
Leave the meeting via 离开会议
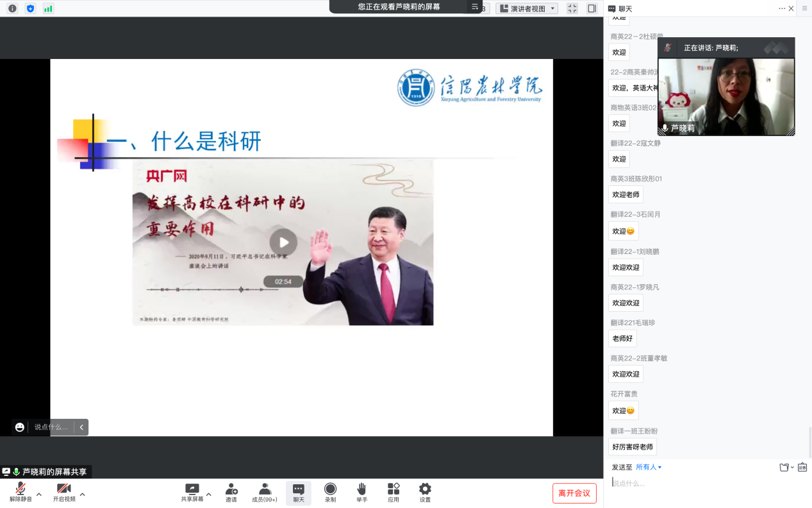coord(574,493)
